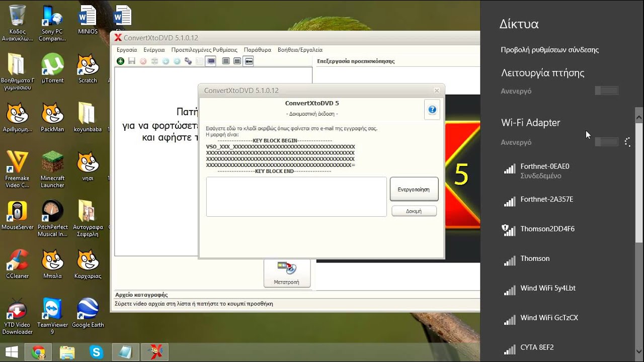Viewport: 644px width, 362px height.
Task: Click the license key text box
Action: 296,197
